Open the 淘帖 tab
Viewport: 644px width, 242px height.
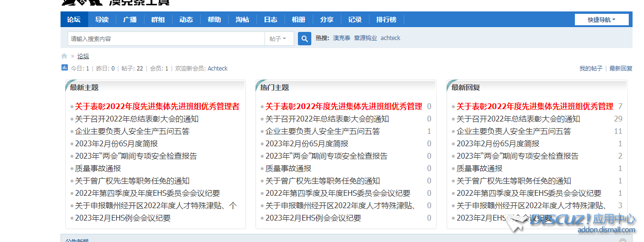(243, 20)
